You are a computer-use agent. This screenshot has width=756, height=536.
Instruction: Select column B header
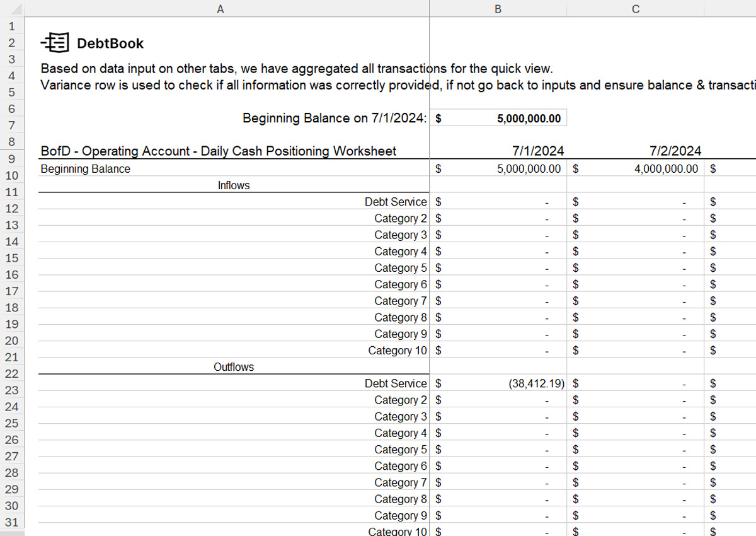[498, 9]
